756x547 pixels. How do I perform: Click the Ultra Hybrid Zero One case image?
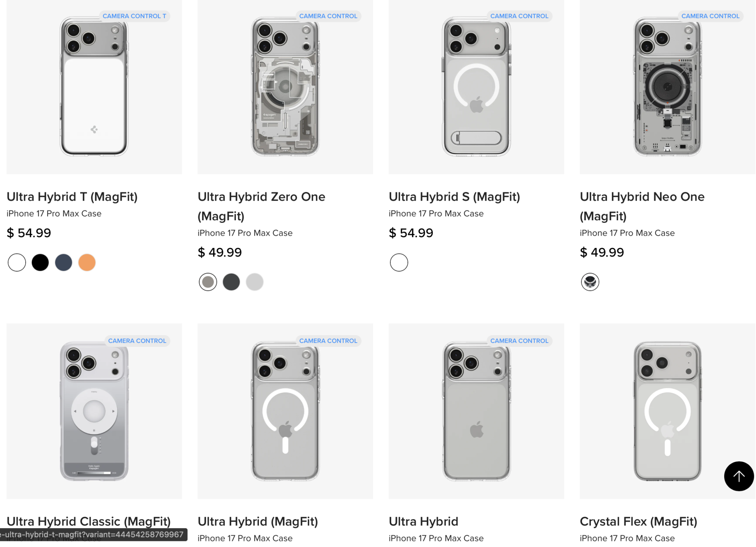pos(285,87)
